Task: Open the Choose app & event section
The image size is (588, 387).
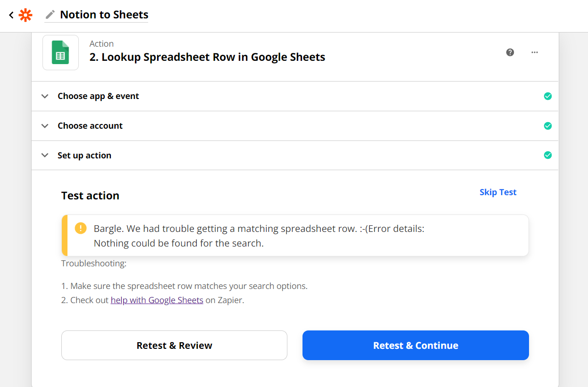Action: click(x=295, y=96)
